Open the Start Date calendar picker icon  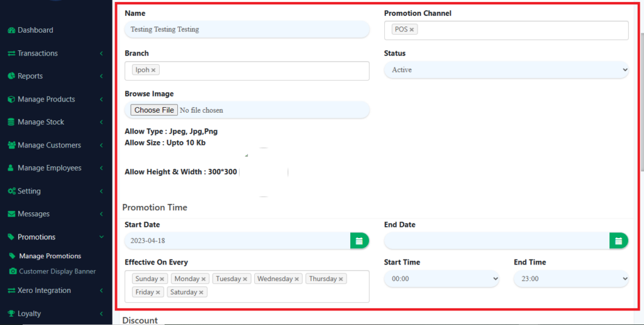pyautogui.click(x=359, y=241)
